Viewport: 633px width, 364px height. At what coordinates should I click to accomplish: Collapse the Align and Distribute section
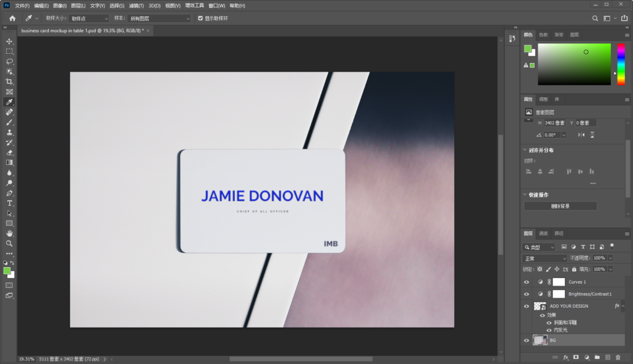click(525, 150)
